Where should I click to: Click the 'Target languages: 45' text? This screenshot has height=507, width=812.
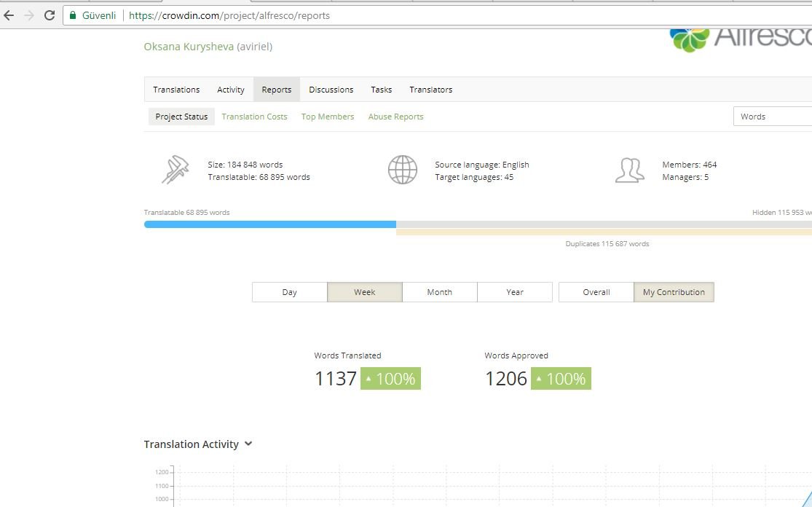click(474, 177)
